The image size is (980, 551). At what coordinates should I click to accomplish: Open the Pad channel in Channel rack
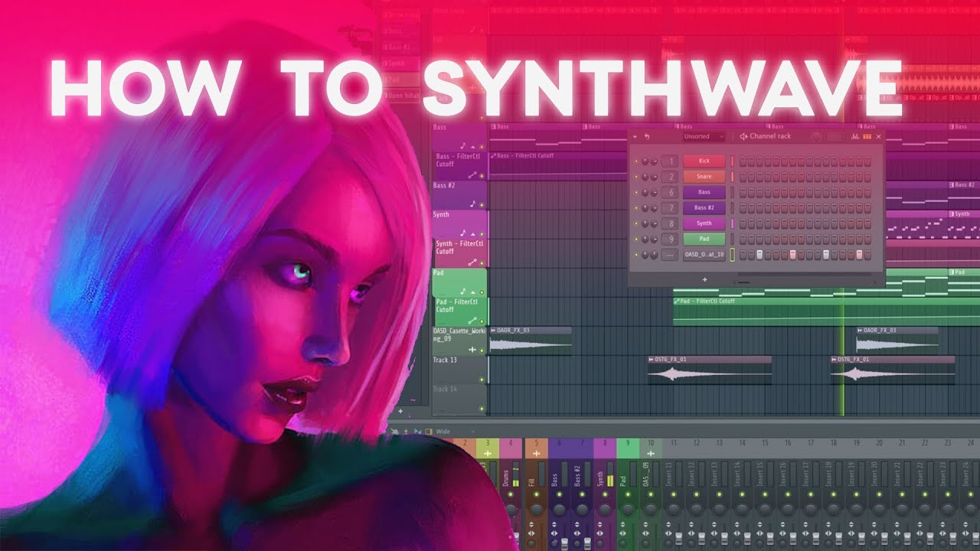(x=704, y=239)
